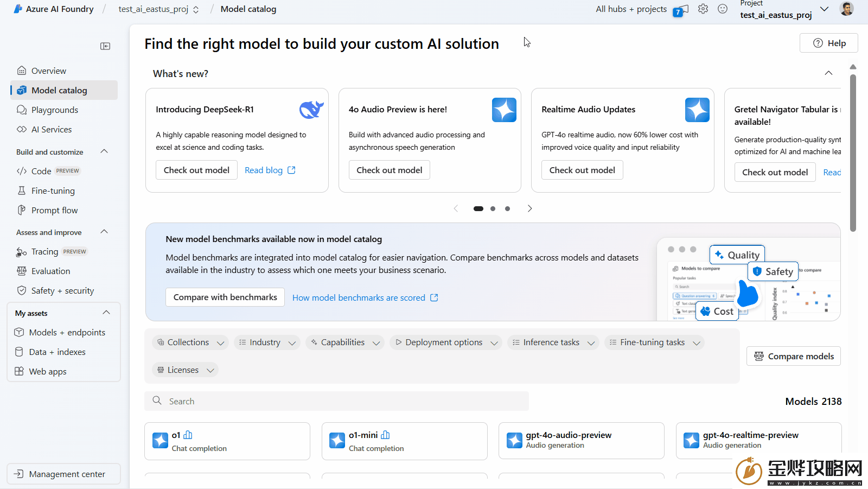
Task: Click the 4o Audio Preview model icon
Action: tap(504, 110)
